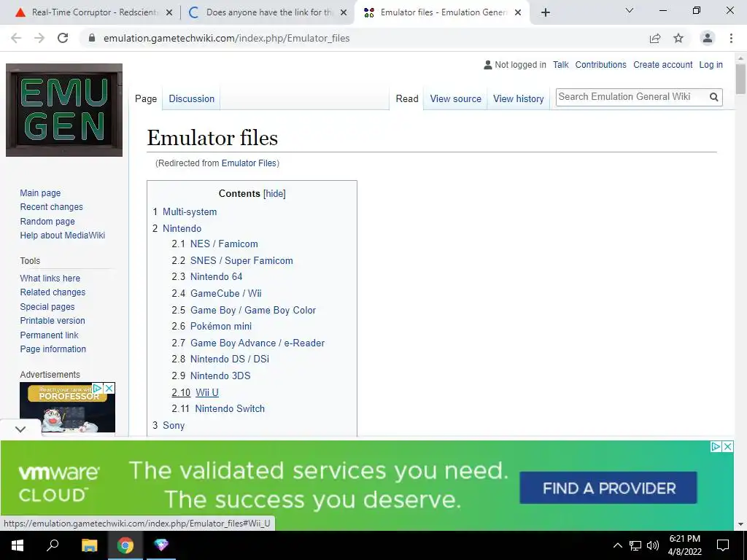Viewport: 747px width, 560px height.
Task: Jump to NES / Famicom section
Action: (224, 244)
